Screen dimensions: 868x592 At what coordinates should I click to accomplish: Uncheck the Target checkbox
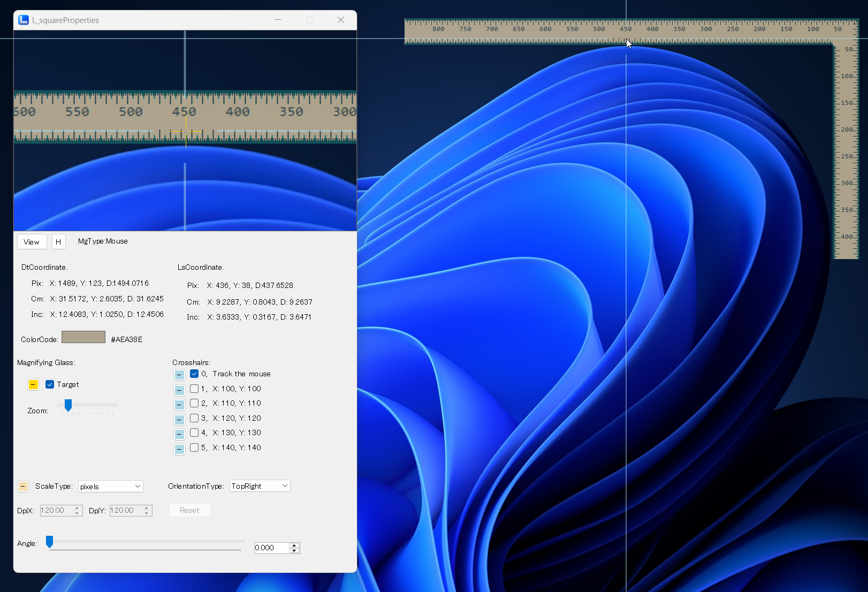coord(50,384)
